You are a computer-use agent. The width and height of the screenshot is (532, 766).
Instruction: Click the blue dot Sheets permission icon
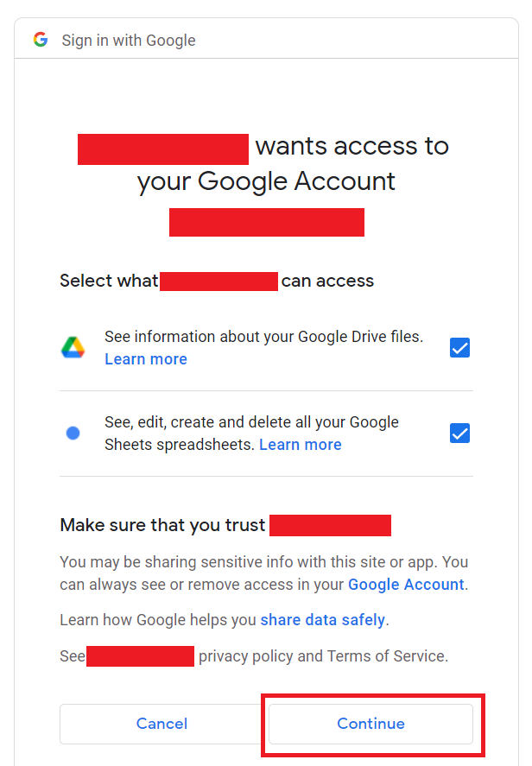click(73, 433)
